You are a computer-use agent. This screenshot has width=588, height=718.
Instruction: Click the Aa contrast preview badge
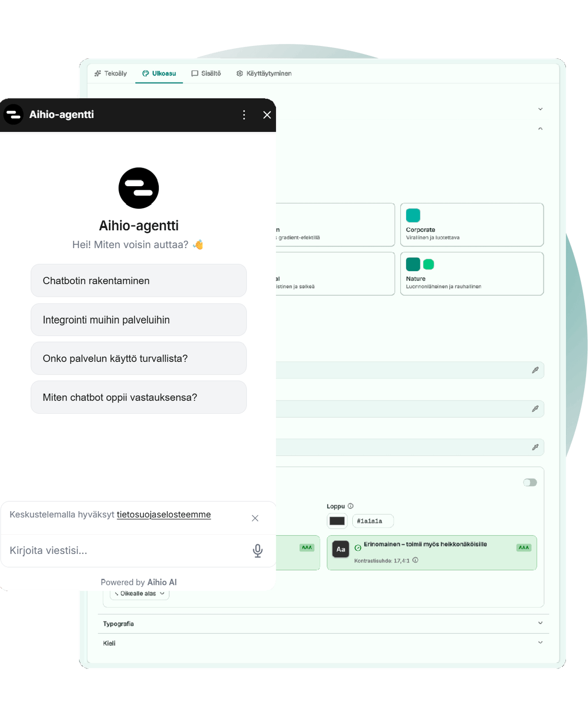pyautogui.click(x=341, y=549)
